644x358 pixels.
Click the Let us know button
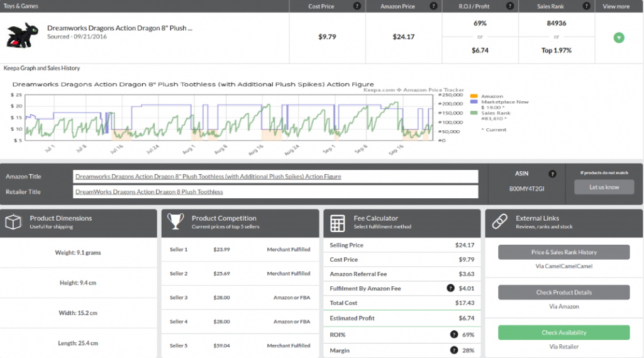[604, 187]
